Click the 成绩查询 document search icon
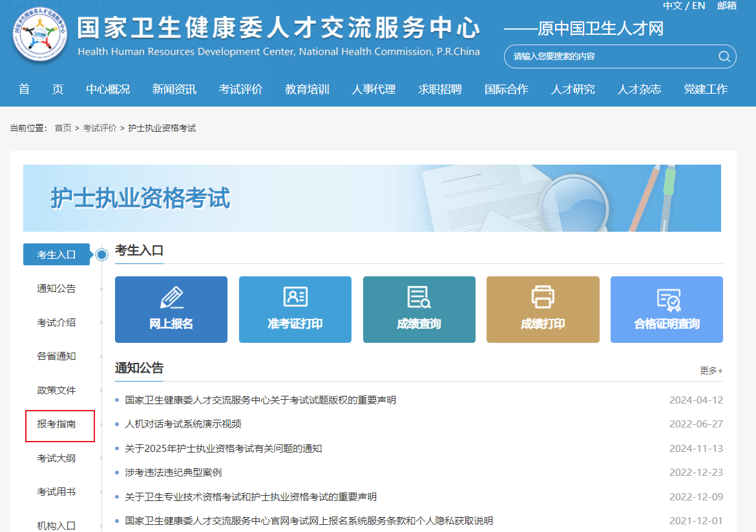This screenshot has height=532, width=756. 419,297
